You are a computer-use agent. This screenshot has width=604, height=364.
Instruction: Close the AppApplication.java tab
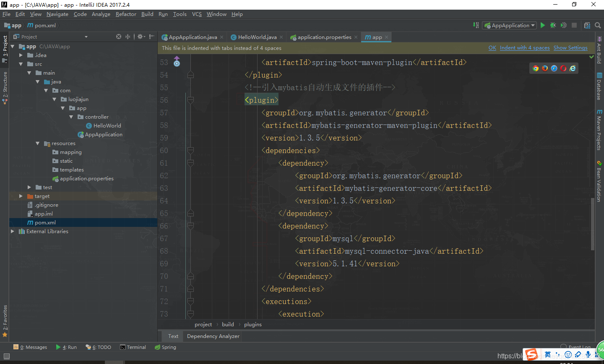[x=222, y=37]
